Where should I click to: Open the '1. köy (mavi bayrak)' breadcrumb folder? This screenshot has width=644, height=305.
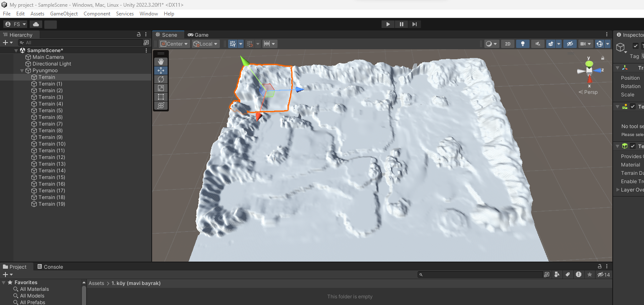click(x=136, y=283)
